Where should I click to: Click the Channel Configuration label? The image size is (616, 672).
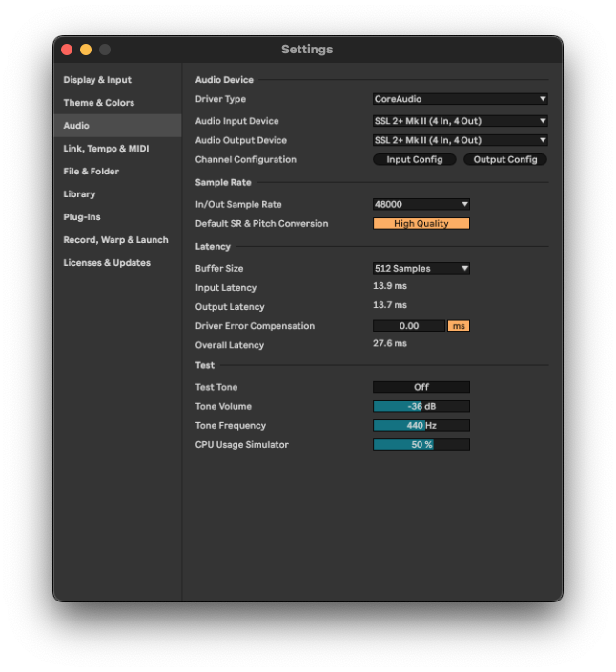click(246, 159)
